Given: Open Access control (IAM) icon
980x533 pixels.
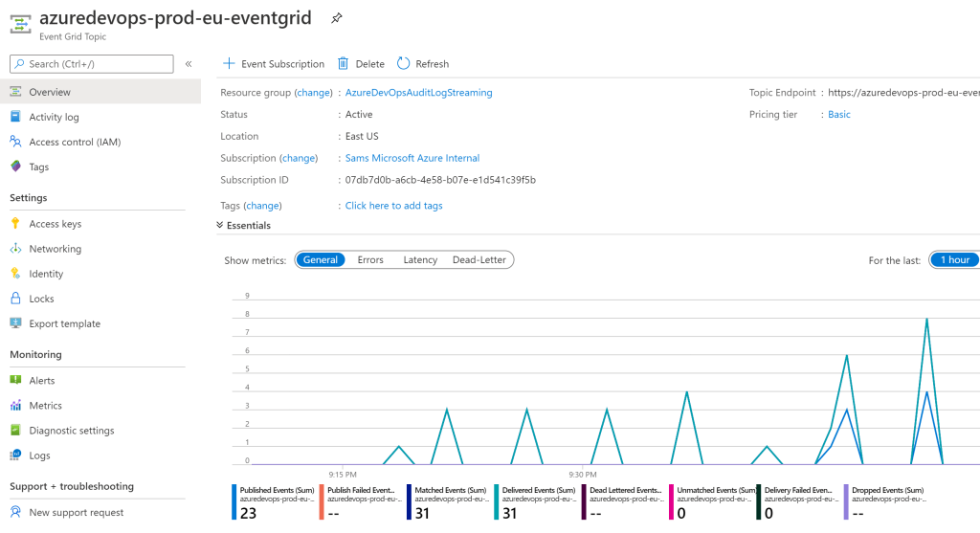Looking at the screenshot, I should (15, 142).
